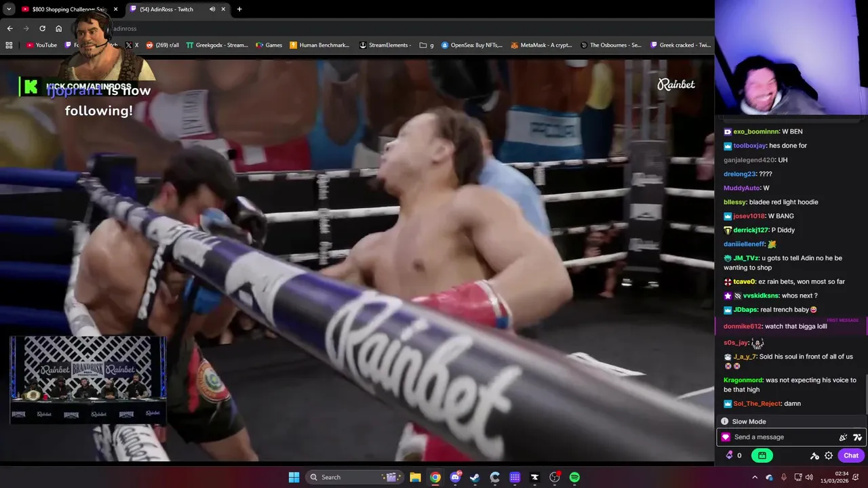The width and height of the screenshot is (868, 488).
Task: Claim the green channel points chest
Action: coord(762,455)
